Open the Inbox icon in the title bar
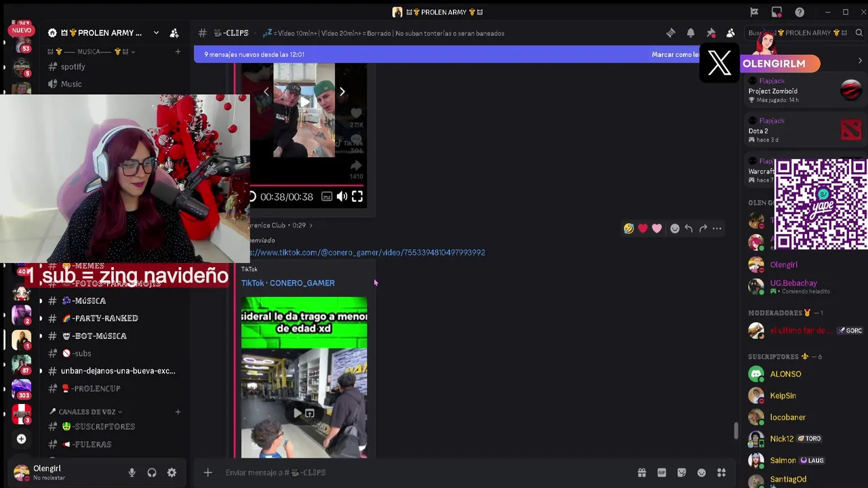The height and width of the screenshot is (488, 868). click(x=776, y=12)
